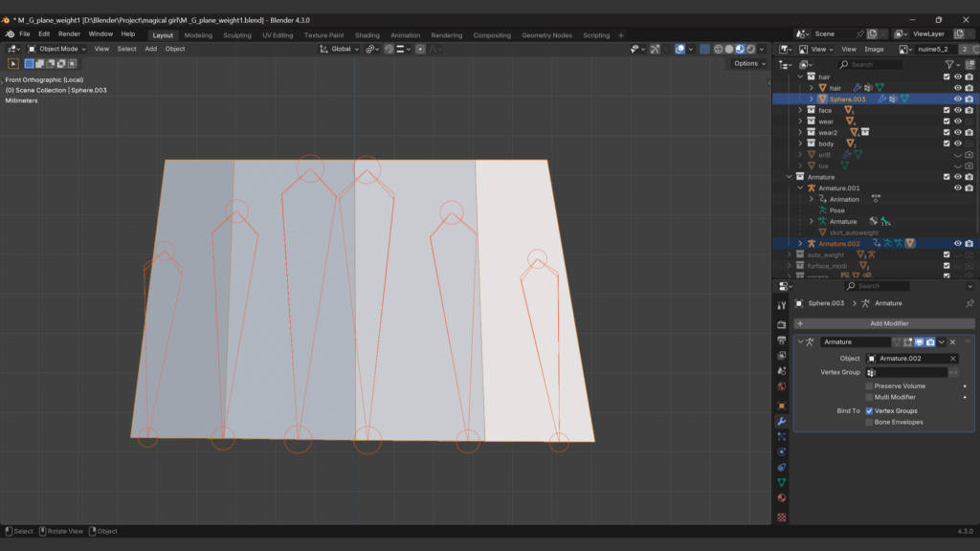The height and width of the screenshot is (551, 980).
Task: Hide Sphere.003 using its eye icon
Action: [x=957, y=99]
